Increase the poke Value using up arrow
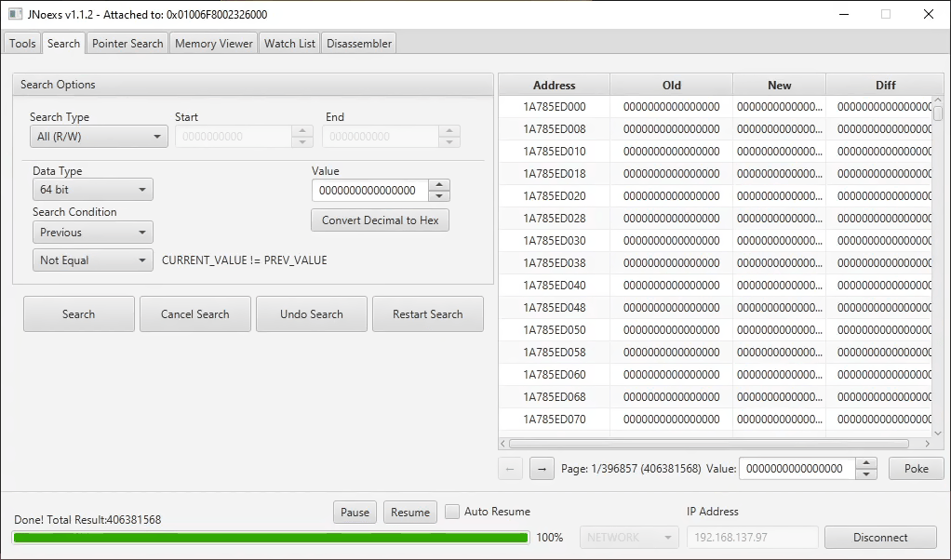This screenshot has height=560, width=951. 865,463
